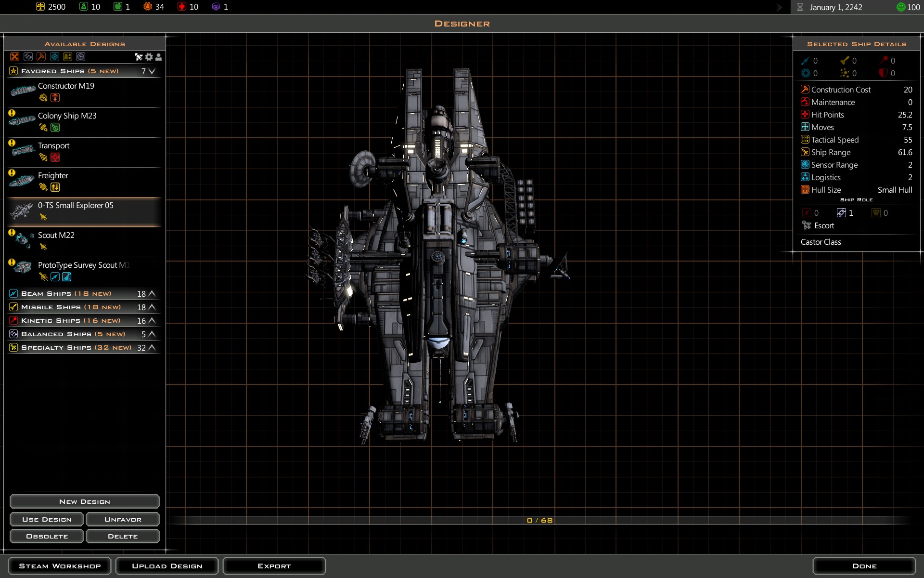Click the Export button

pyautogui.click(x=274, y=566)
